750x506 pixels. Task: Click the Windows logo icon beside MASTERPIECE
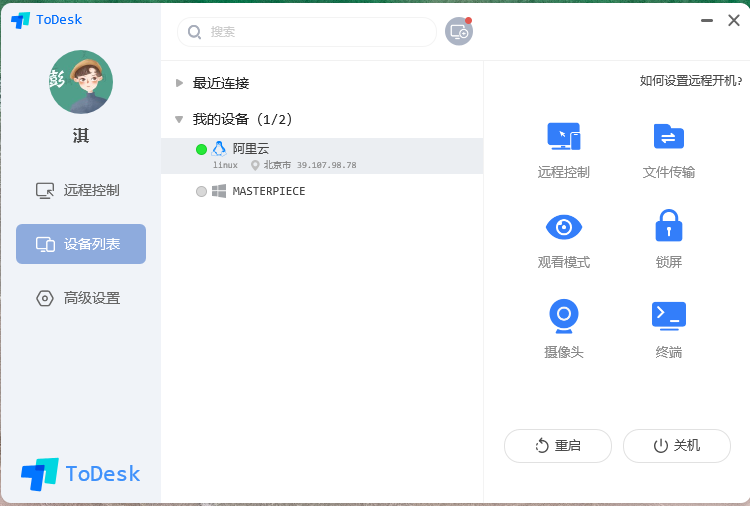click(x=219, y=191)
